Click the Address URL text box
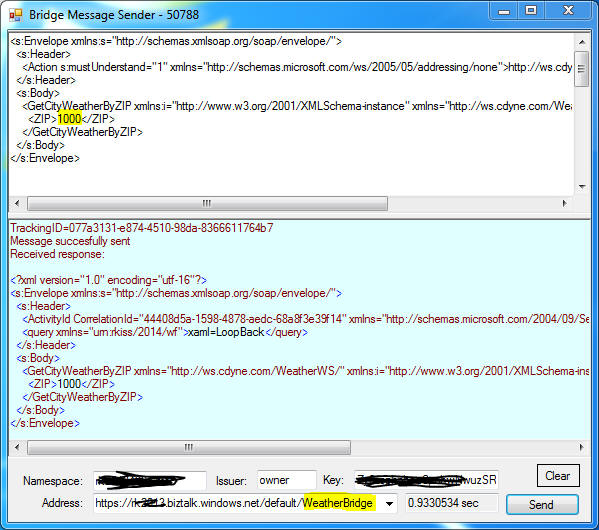This screenshot has height=530, width=599. point(245,503)
